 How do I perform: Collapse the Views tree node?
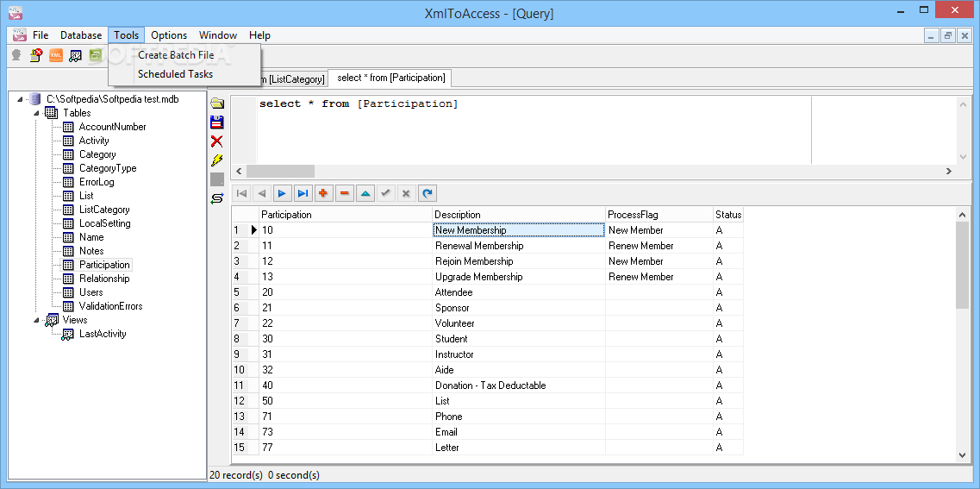click(x=37, y=320)
